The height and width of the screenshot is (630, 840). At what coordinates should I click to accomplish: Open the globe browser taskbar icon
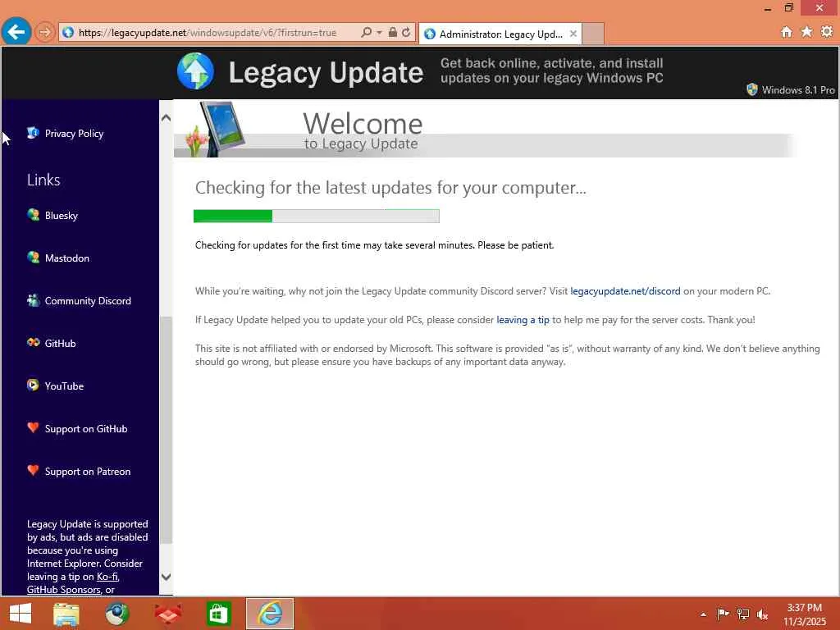(116, 614)
